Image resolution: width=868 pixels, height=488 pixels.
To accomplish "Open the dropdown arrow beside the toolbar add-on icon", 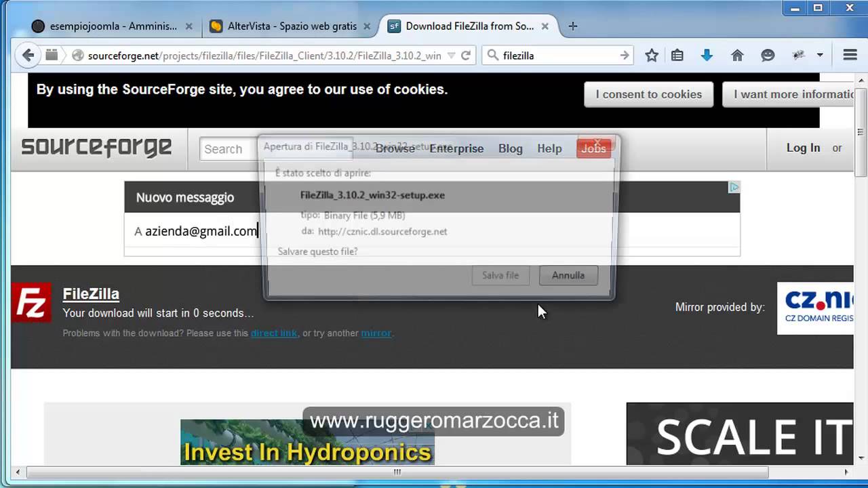I will (820, 56).
